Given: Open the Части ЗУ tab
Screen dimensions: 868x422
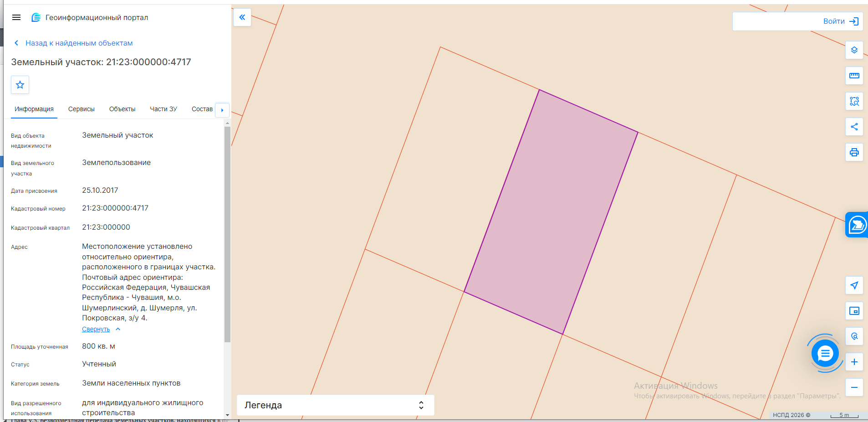Looking at the screenshot, I should coord(163,109).
